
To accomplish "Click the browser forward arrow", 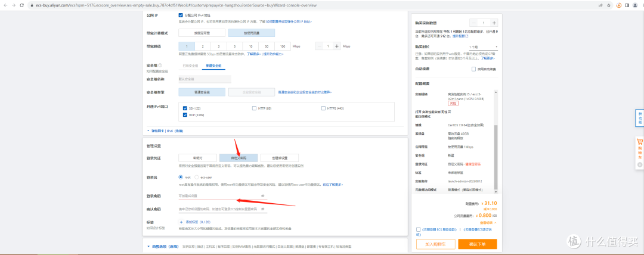I will (x=14, y=5).
